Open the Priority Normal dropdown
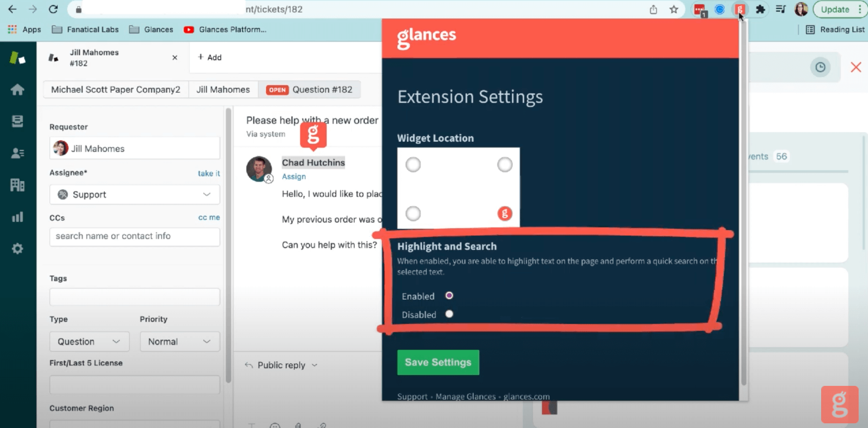868x428 pixels. [x=180, y=342]
